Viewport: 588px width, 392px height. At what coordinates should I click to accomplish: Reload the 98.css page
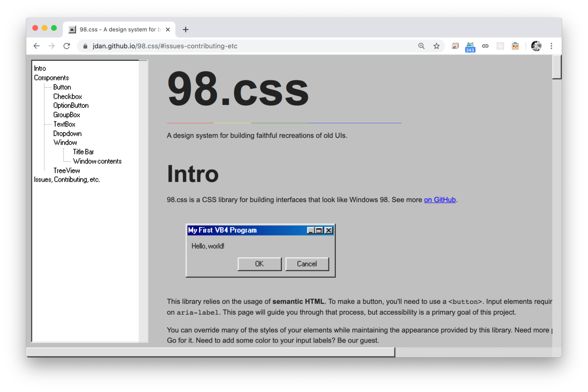(67, 46)
